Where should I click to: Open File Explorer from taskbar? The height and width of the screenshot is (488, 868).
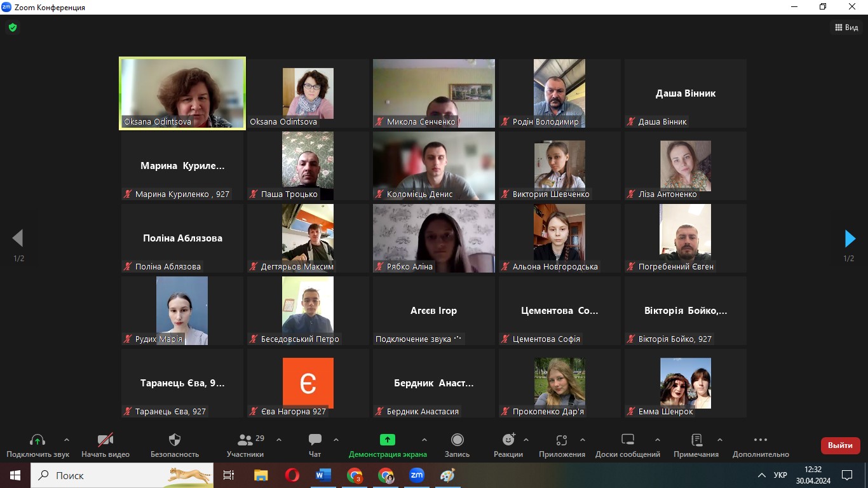261,475
